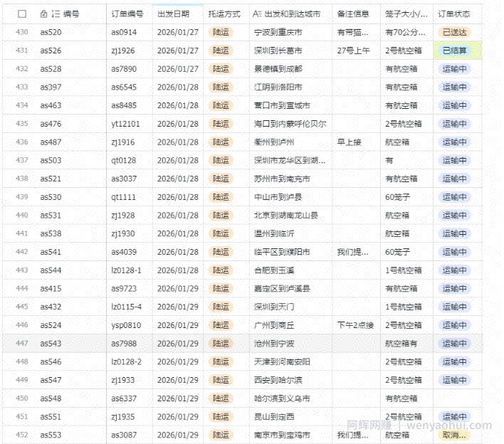Select order number as3087
The height and width of the screenshot is (444, 504).
(124, 435)
